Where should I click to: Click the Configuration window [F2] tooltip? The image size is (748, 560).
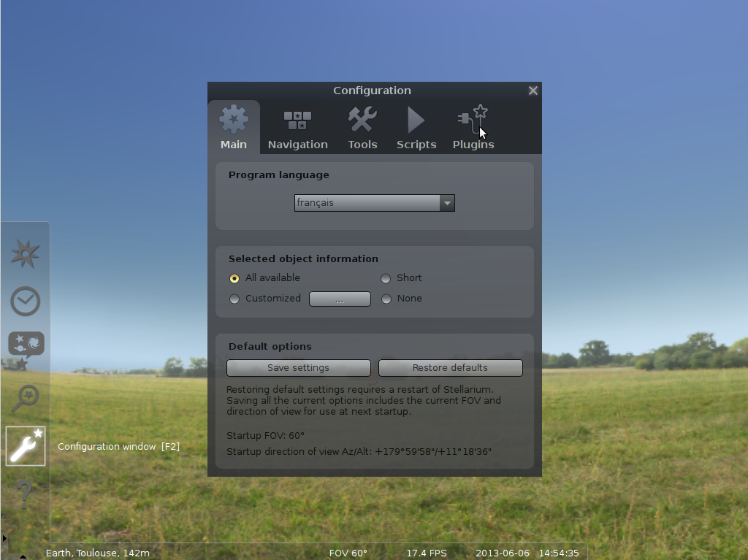[x=119, y=447]
